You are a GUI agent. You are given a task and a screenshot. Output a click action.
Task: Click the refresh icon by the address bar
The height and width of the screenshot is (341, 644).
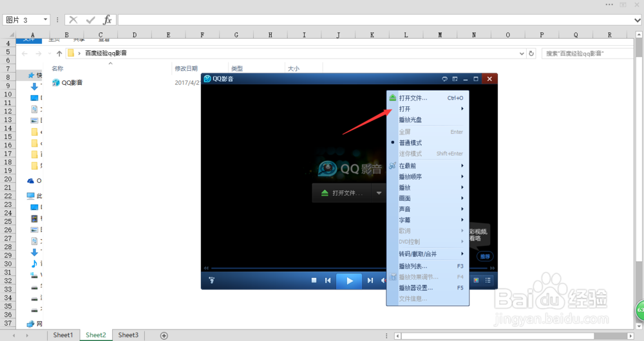coord(531,53)
